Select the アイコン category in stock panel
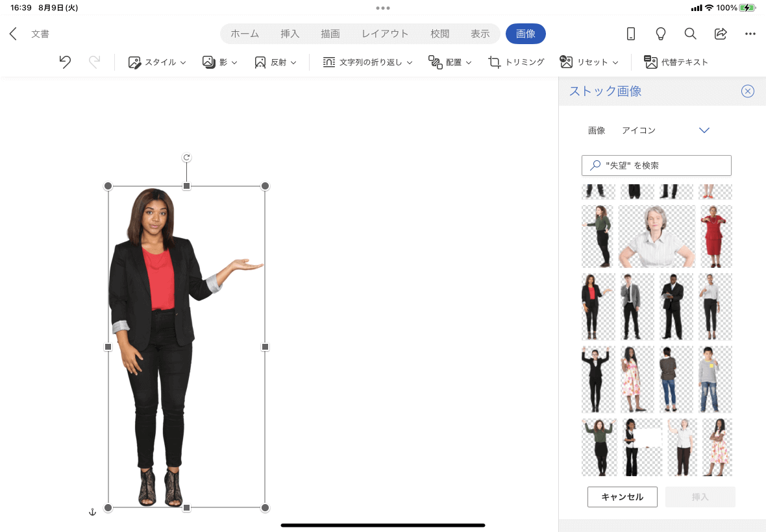The height and width of the screenshot is (532, 766). coord(639,130)
